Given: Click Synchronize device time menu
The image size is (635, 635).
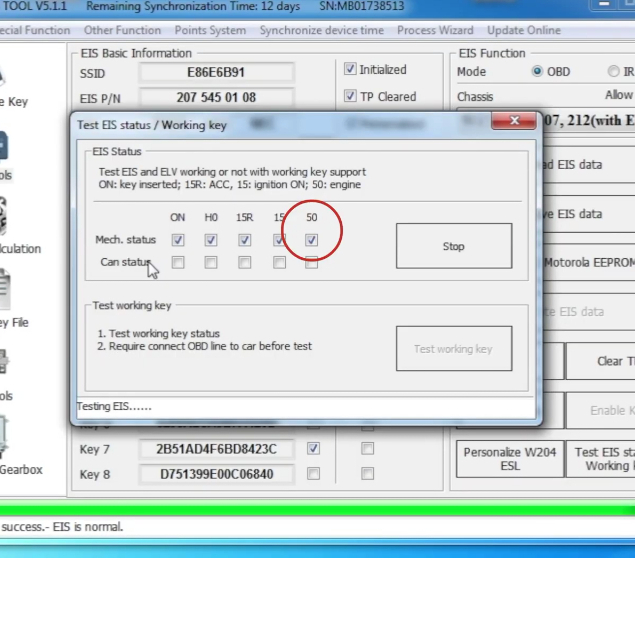Looking at the screenshot, I should click(321, 30).
